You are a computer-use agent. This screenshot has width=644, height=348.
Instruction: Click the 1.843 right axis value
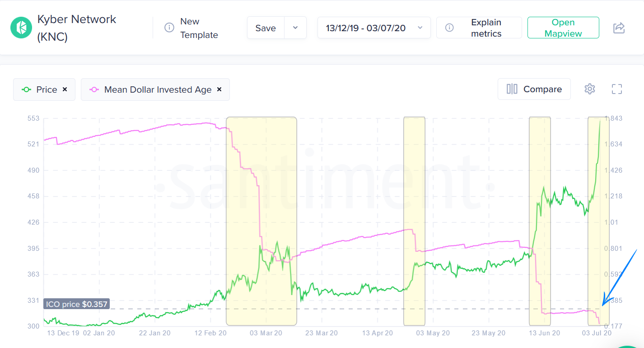pyautogui.click(x=614, y=118)
